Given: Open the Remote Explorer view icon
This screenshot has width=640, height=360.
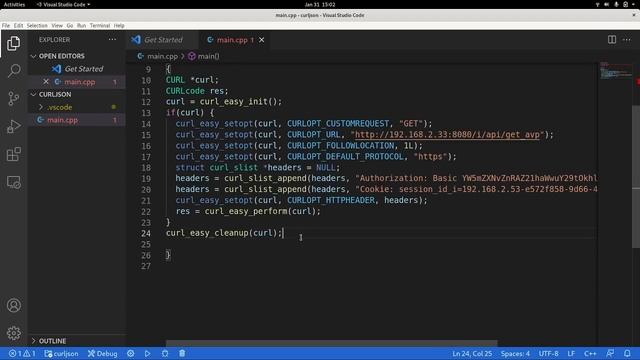Looking at the screenshot, I should pos(13,182).
